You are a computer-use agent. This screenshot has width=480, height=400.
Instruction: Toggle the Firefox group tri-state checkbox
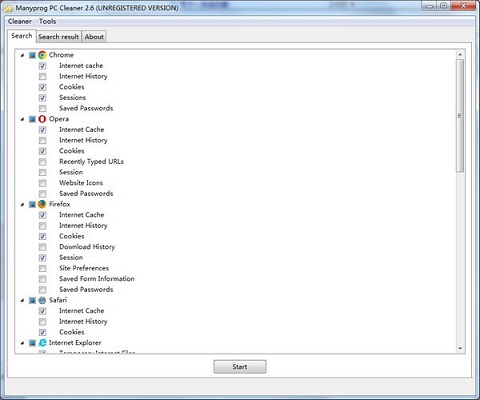[x=32, y=204]
